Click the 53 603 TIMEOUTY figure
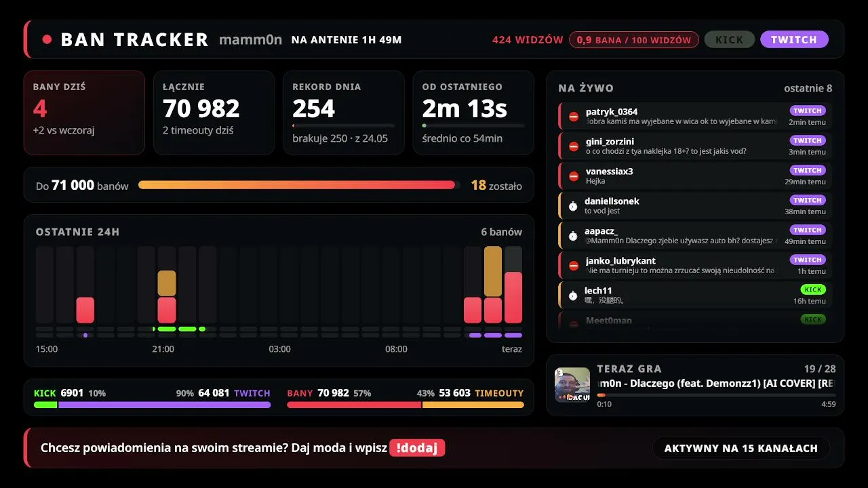 [x=481, y=393]
